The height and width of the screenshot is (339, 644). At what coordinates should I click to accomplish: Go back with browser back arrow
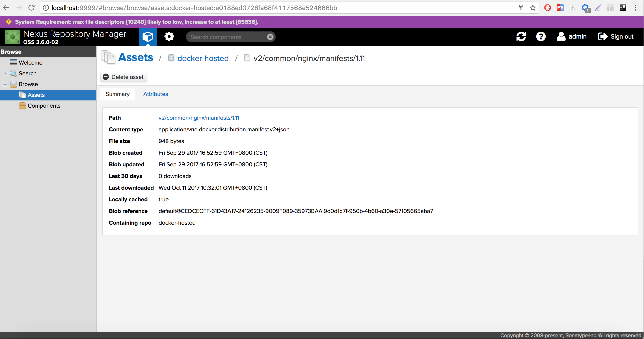pyautogui.click(x=6, y=8)
